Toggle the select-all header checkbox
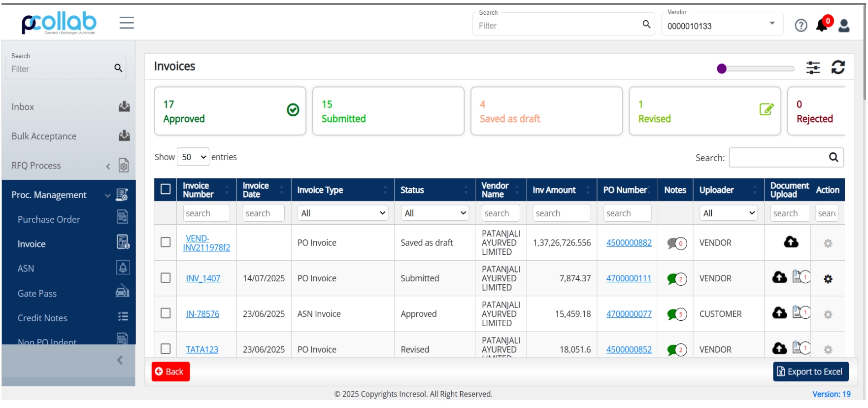The width and height of the screenshot is (868, 408). tap(166, 189)
